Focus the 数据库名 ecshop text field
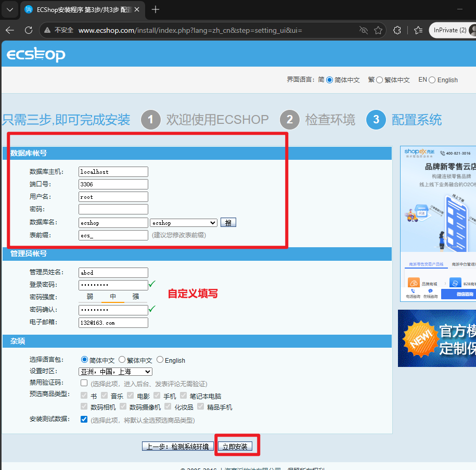 tap(113, 223)
